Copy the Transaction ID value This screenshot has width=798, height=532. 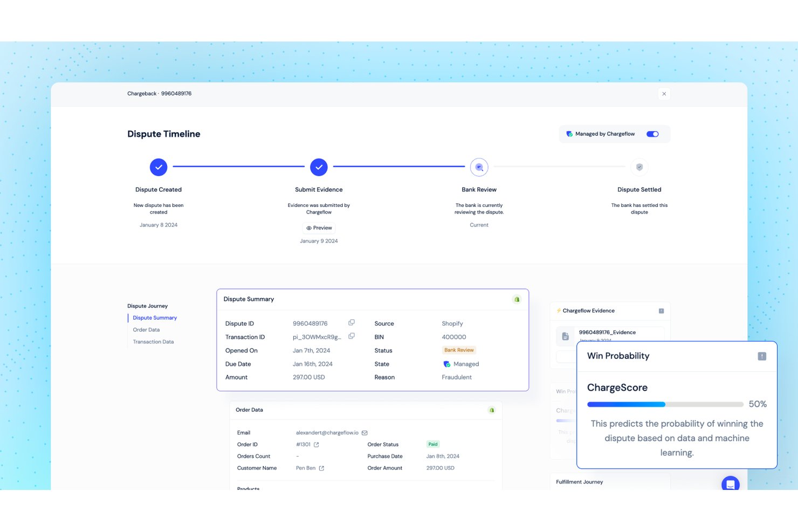coord(352,336)
